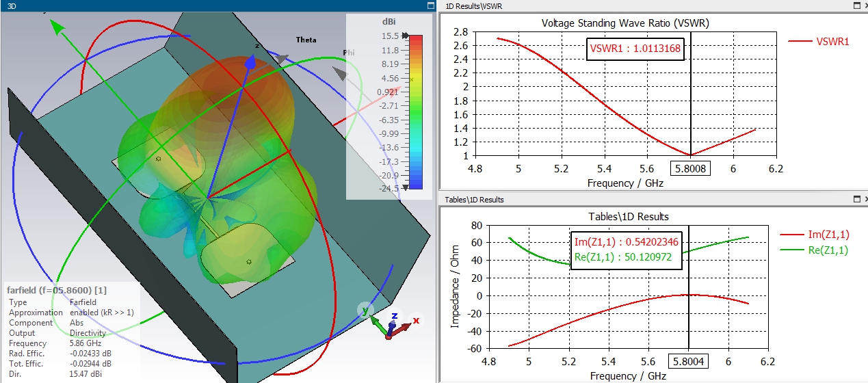Click the dBi rainbow color bar
This screenshot has width=868, height=383.
point(415,111)
